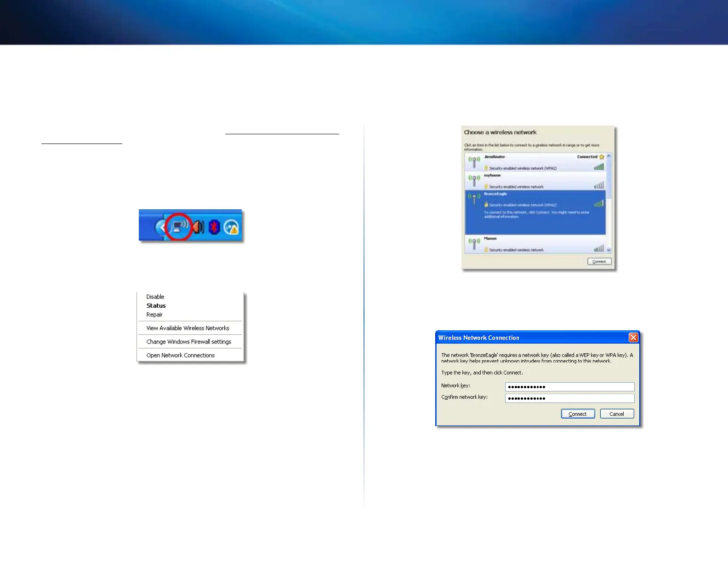Click Mason's security-enabled description text

tap(516, 250)
